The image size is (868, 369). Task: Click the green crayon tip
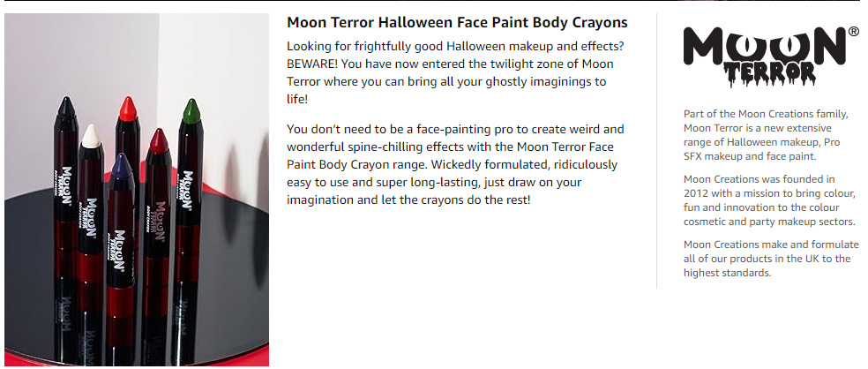(x=191, y=111)
